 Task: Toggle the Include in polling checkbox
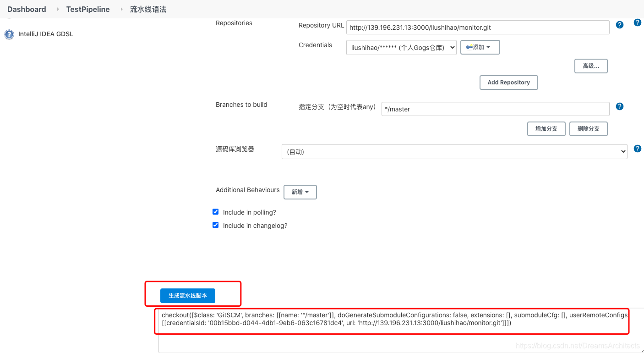(x=216, y=212)
